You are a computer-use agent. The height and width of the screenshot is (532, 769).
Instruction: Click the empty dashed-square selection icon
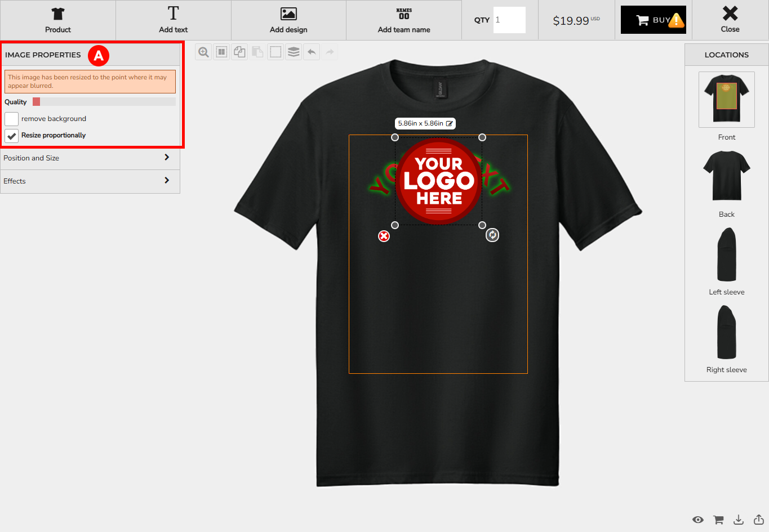coord(275,52)
